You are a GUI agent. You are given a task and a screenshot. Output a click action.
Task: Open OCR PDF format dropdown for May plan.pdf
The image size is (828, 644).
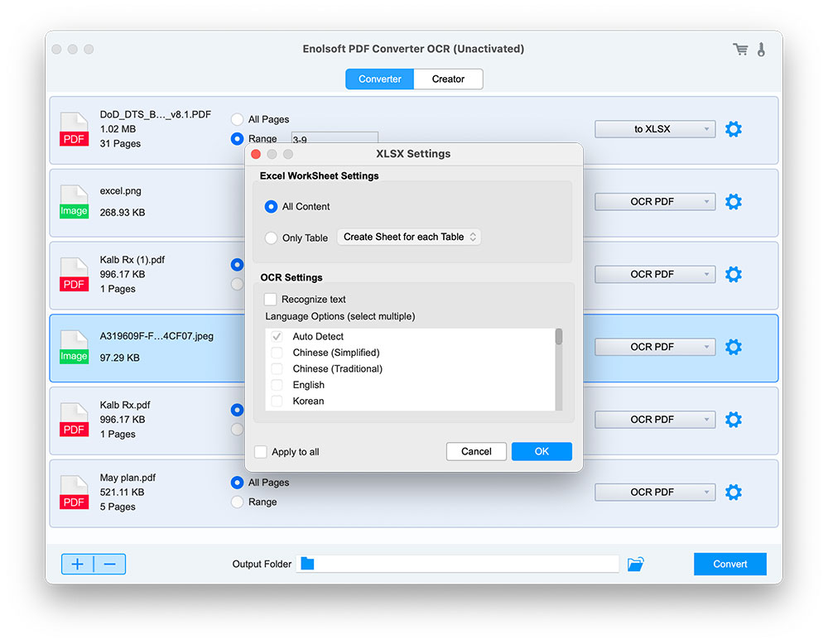[x=654, y=493]
